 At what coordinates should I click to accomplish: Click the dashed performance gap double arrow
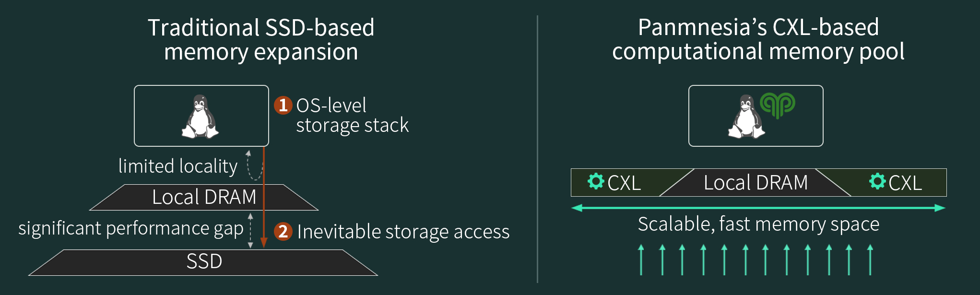(x=250, y=231)
